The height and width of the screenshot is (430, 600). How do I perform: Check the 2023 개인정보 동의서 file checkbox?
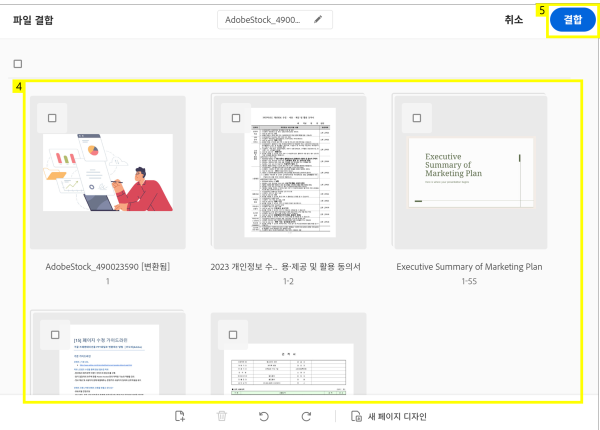pos(236,118)
